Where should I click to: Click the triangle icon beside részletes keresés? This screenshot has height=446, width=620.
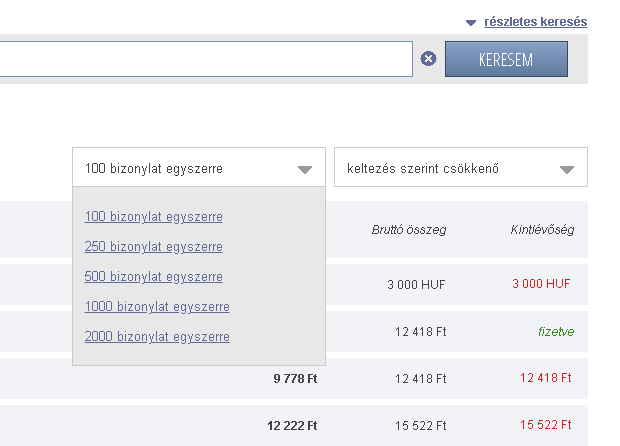coord(471,22)
